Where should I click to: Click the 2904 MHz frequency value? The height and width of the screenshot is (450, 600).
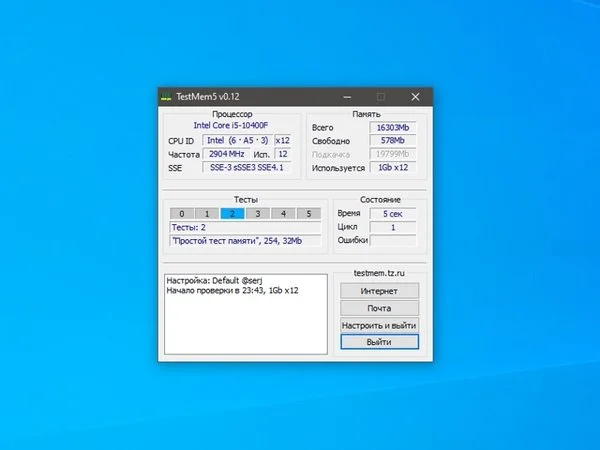pos(227,154)
